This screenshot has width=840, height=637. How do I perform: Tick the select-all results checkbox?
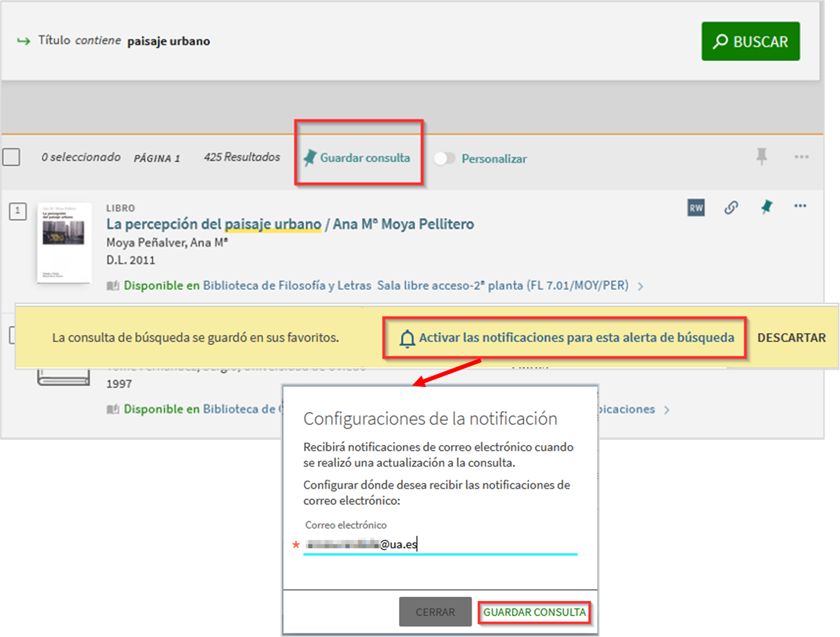[x=11, y=157]
